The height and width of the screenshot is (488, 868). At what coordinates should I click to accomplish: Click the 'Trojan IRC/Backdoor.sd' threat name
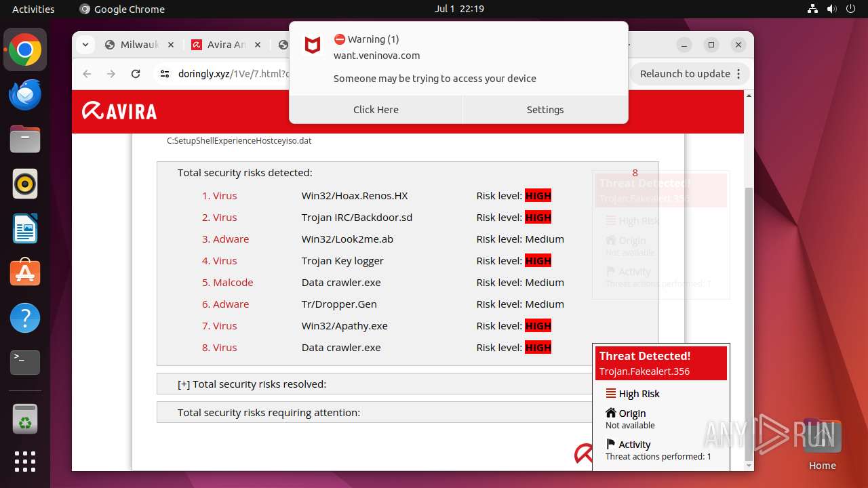click(357, 217)
